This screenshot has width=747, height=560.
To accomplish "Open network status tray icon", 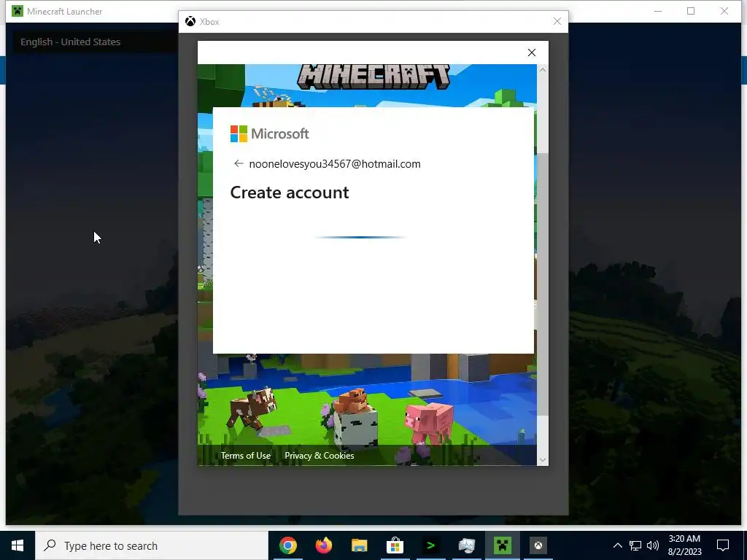I will 635,545.
